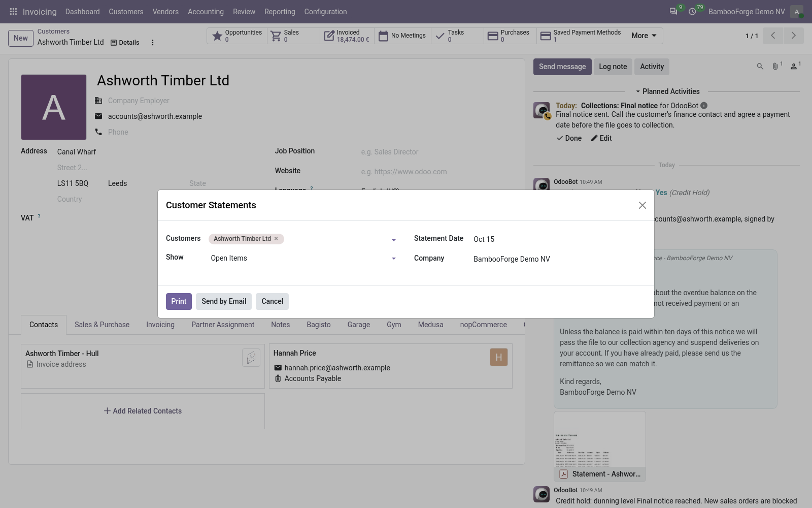Viewport: 812px width, 508px height.
Task: Edit the Collections Final notice activity
Action: point(601,138)
